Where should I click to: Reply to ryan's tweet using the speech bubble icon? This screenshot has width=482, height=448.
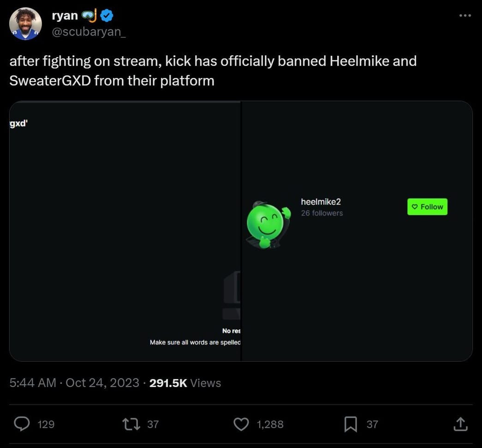click(x=21, y=424)
